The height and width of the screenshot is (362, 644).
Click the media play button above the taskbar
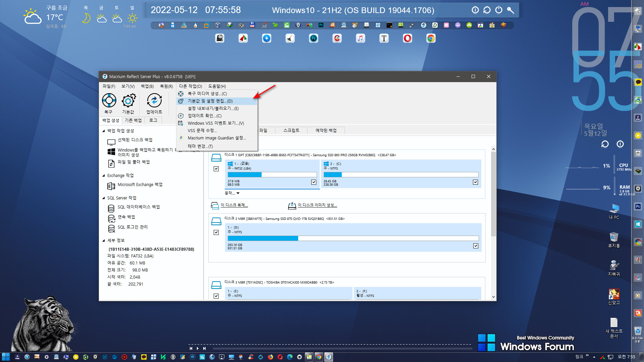pos(198,349)
